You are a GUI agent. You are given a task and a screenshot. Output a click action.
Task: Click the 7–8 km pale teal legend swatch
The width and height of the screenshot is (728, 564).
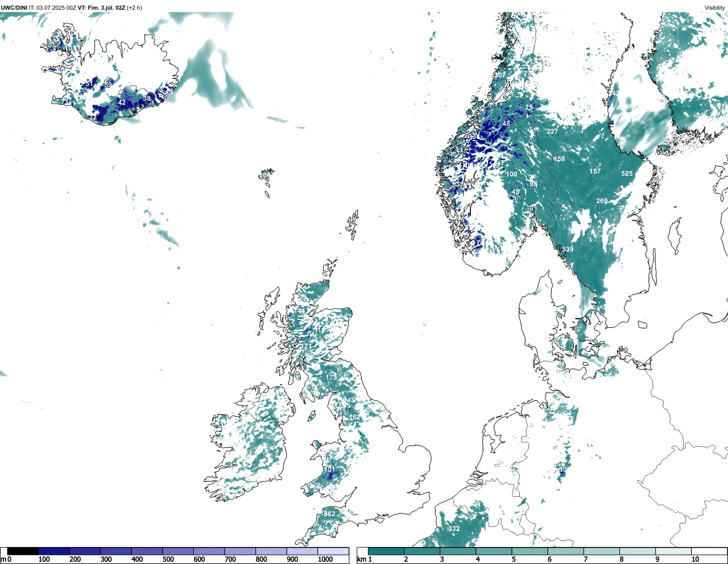tap(602, 551)
